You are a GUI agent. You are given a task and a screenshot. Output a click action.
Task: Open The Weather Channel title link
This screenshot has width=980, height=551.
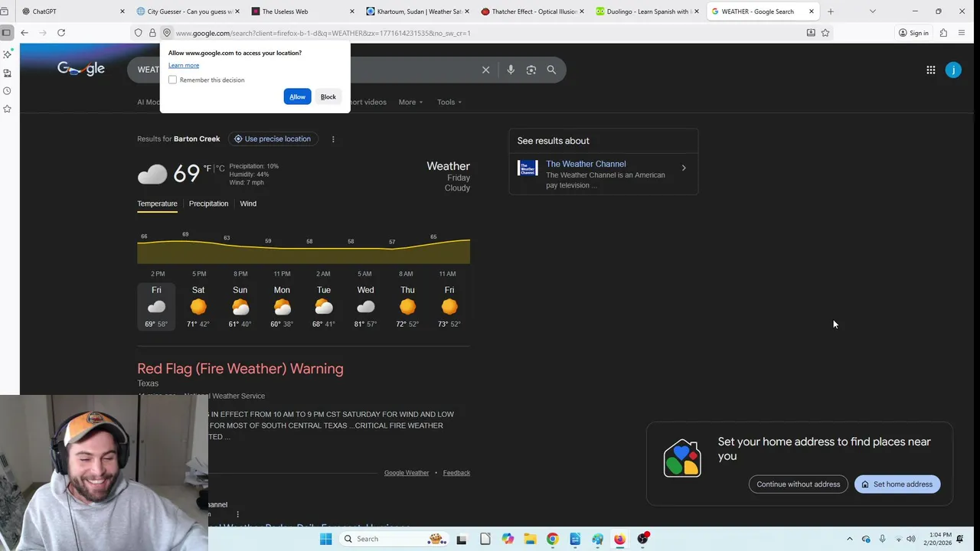(x=586, y=164)
